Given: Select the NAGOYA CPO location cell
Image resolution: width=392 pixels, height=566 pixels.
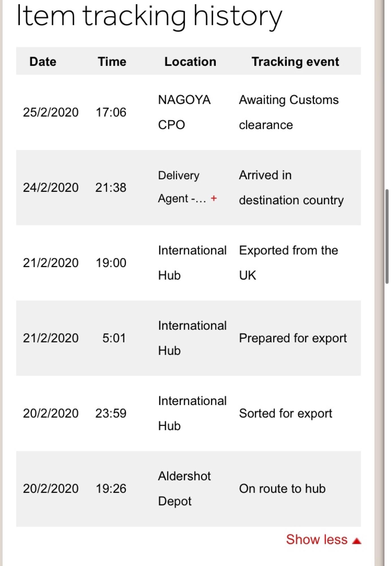Looking at the screenshot, I should 184,112.
